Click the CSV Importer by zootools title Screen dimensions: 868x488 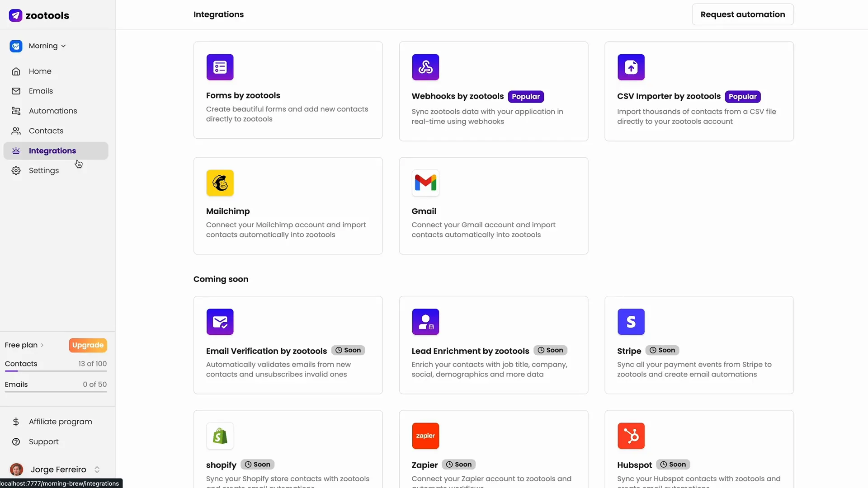pyautogui.click(x=669, y=96)
